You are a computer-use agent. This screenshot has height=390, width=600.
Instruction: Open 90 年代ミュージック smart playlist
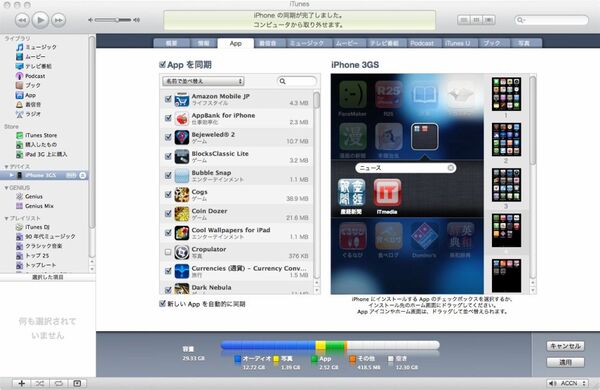coord(46,237)
